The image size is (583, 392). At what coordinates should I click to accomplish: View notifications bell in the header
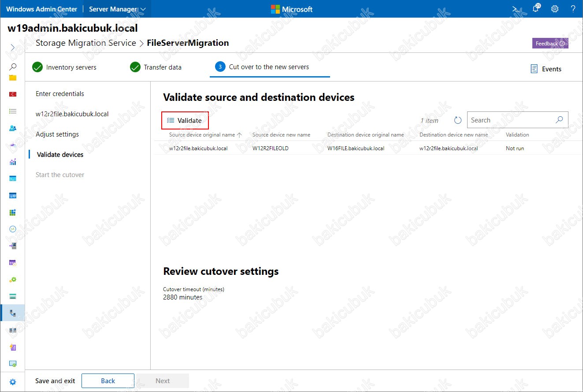(x=536, y=8)
